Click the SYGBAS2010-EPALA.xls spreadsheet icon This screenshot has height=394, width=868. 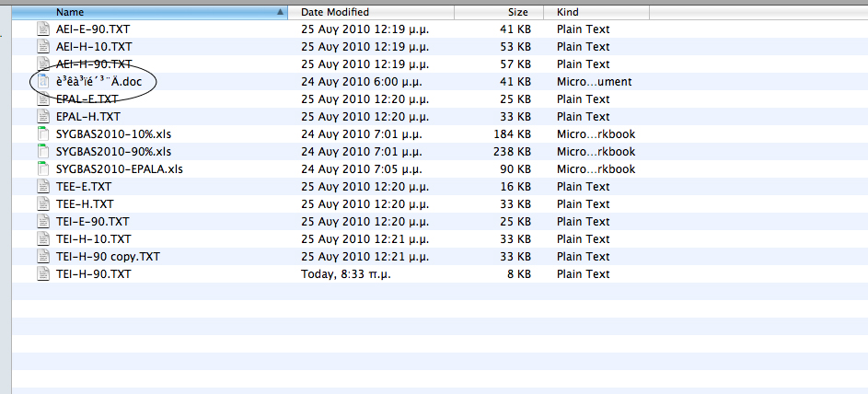(x=43, y=169)
